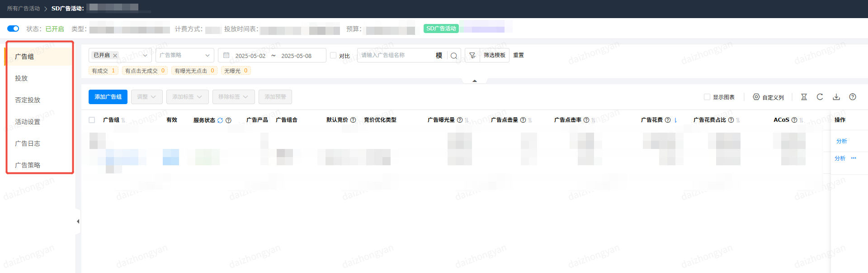Click 分析 link in second row

[x=840, y=158]
